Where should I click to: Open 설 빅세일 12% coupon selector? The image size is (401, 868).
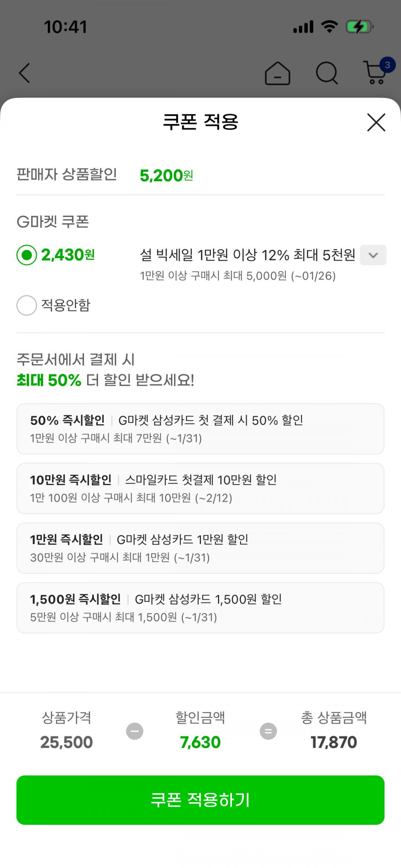[247, 255]
